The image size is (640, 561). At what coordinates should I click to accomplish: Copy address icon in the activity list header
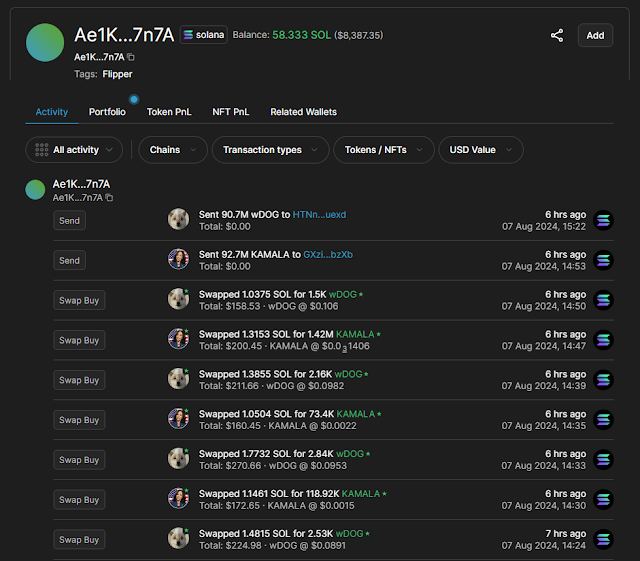(x=109, y=198)
